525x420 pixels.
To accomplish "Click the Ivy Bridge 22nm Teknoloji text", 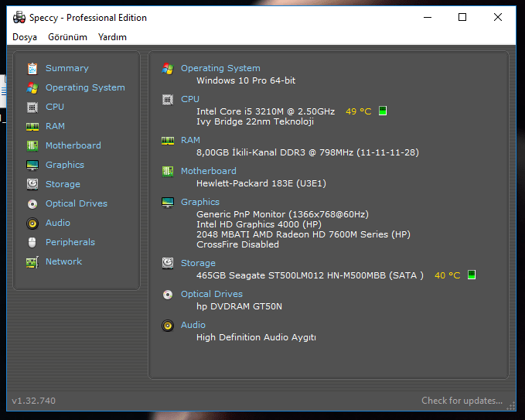I will click(255, 121).
